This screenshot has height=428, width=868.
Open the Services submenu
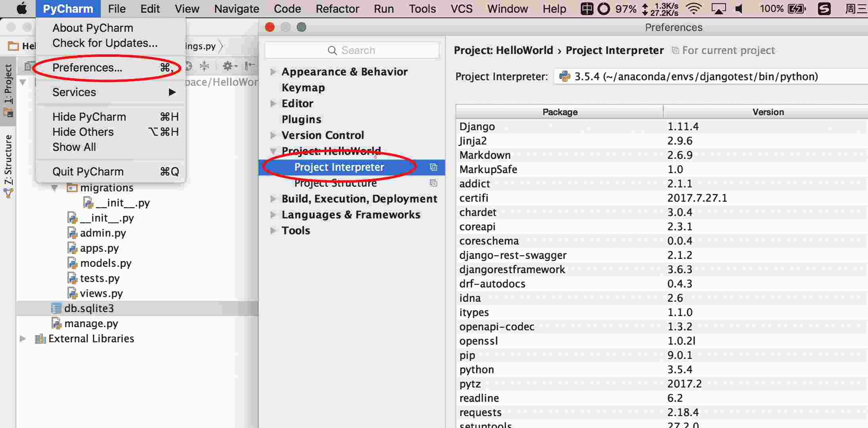click(111, 93)
